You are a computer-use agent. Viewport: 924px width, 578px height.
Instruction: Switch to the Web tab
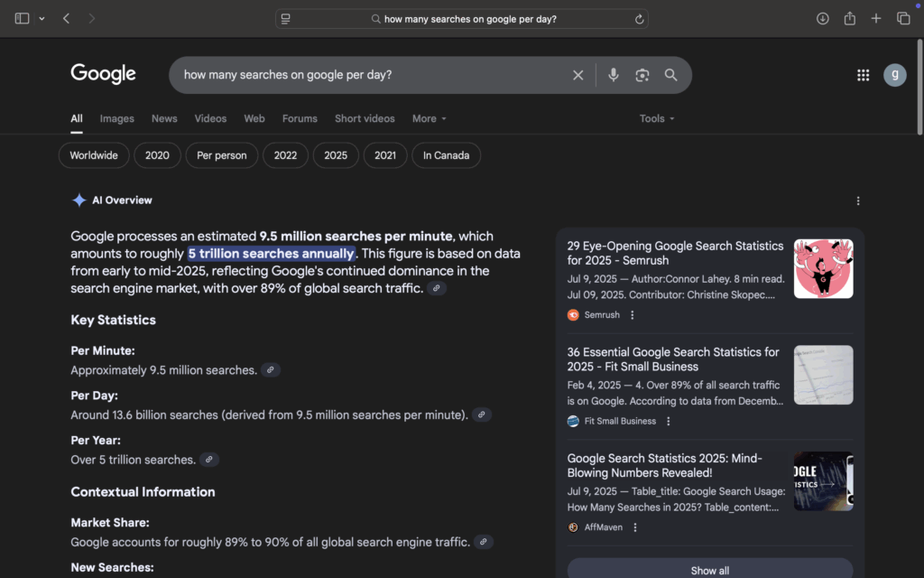254,118
